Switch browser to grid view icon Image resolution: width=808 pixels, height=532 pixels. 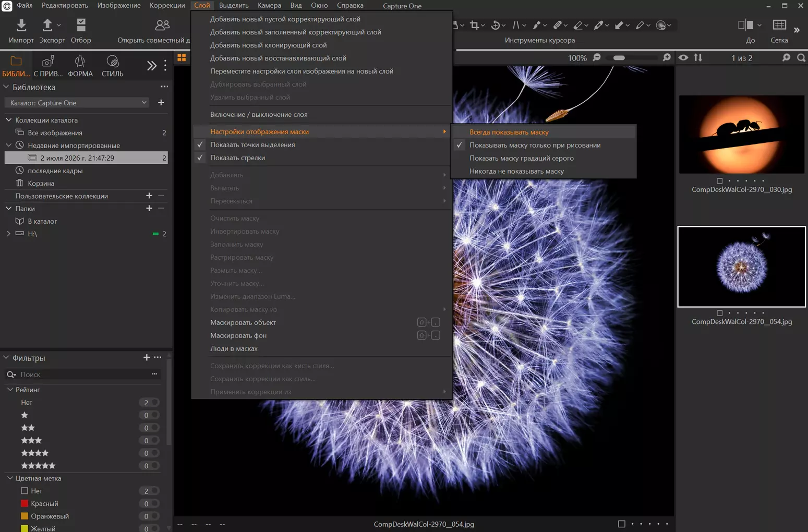(x=182, y=57)
